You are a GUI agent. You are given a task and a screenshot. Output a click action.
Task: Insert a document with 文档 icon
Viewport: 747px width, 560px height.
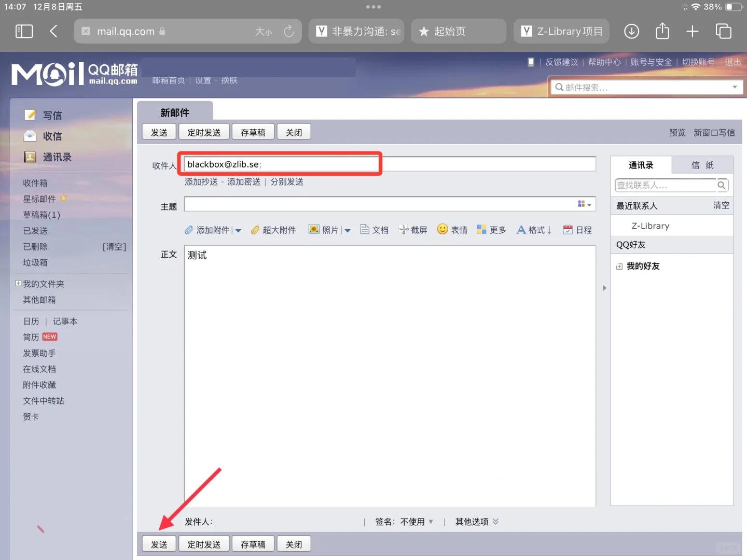(365, 229)
